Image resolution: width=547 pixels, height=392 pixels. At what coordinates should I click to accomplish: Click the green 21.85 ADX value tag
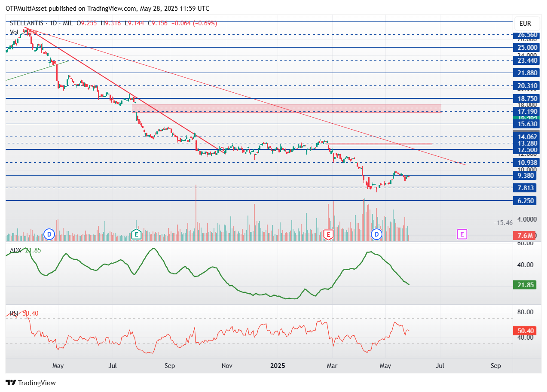click(525, 285)
